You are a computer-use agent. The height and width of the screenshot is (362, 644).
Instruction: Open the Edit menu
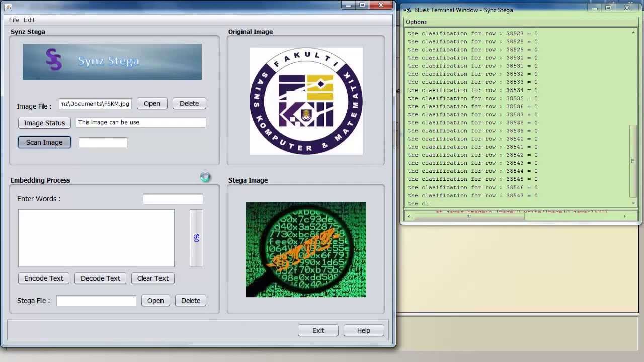pos(29,20)
